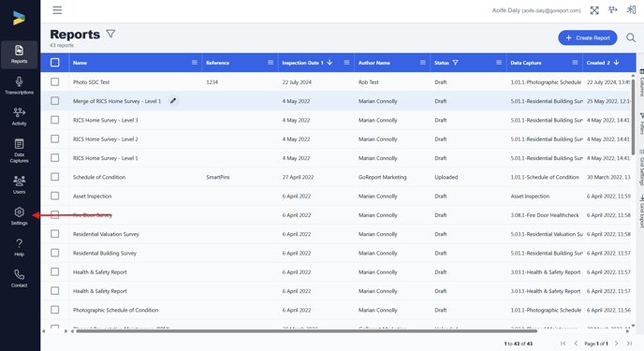The image size is (644, 351).
Task: Open the Inspection Date column menu
Action: pyautogui.click(x=346, y=63)
